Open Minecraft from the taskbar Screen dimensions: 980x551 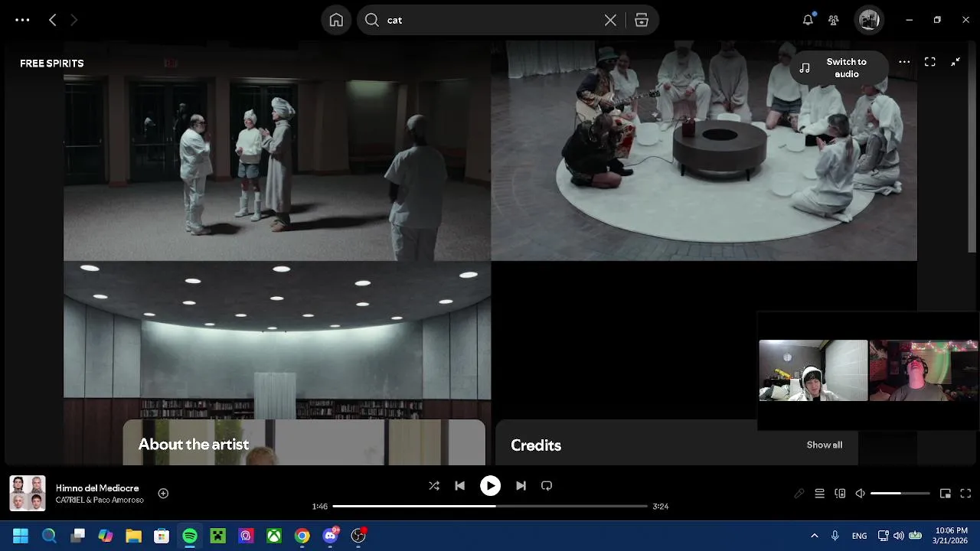(x=218, y=536)
